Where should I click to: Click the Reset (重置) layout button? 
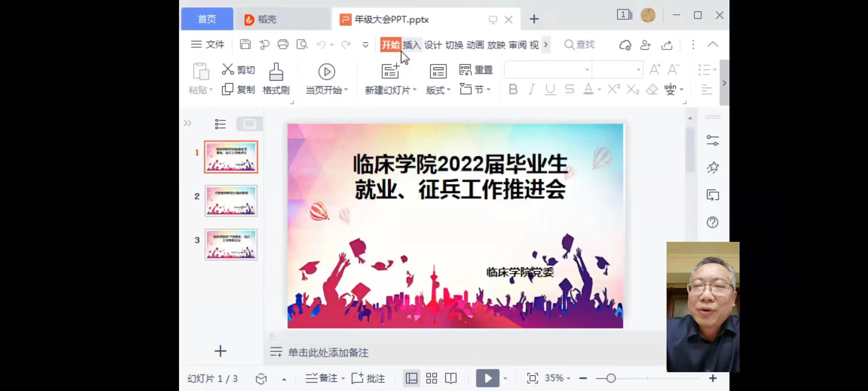476,70
